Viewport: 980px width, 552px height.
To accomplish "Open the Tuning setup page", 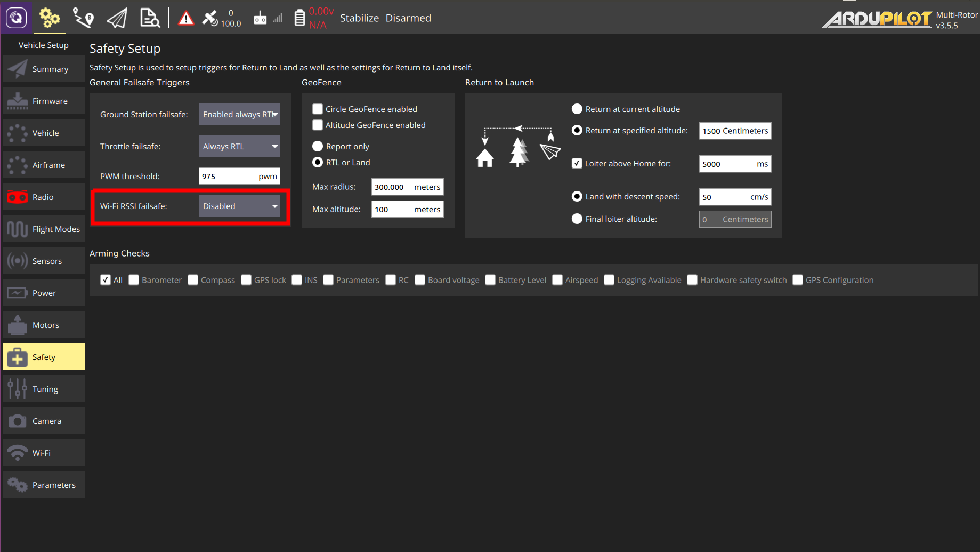I will click(x=44, y=389).
